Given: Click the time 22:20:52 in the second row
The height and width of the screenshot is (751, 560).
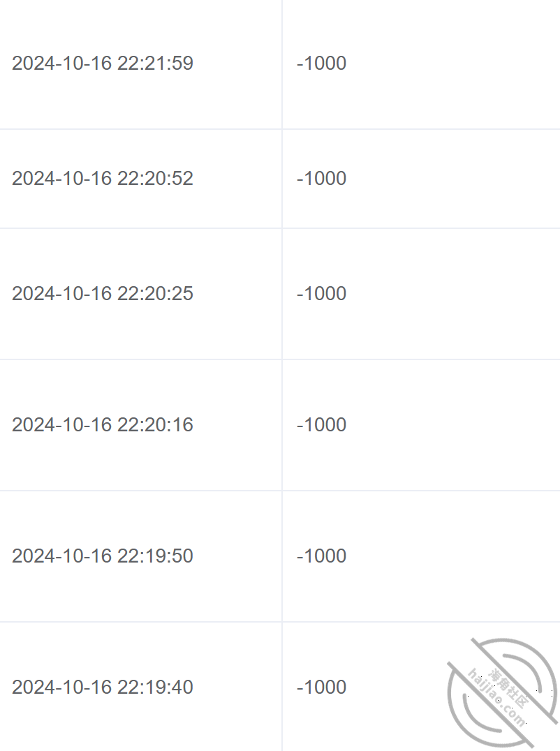Looking at the screenshot, I should (x=155, y=178).
